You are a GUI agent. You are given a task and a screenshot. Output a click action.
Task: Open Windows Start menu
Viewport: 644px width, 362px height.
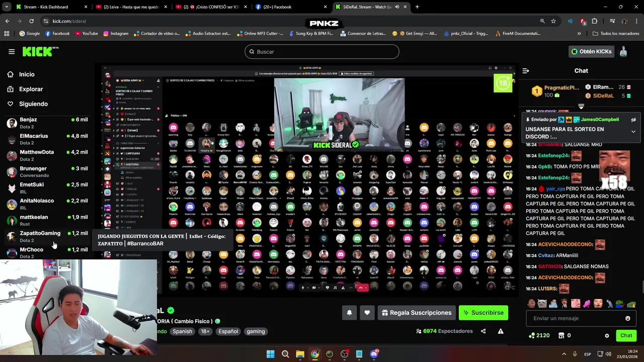[x=271, y=354]
